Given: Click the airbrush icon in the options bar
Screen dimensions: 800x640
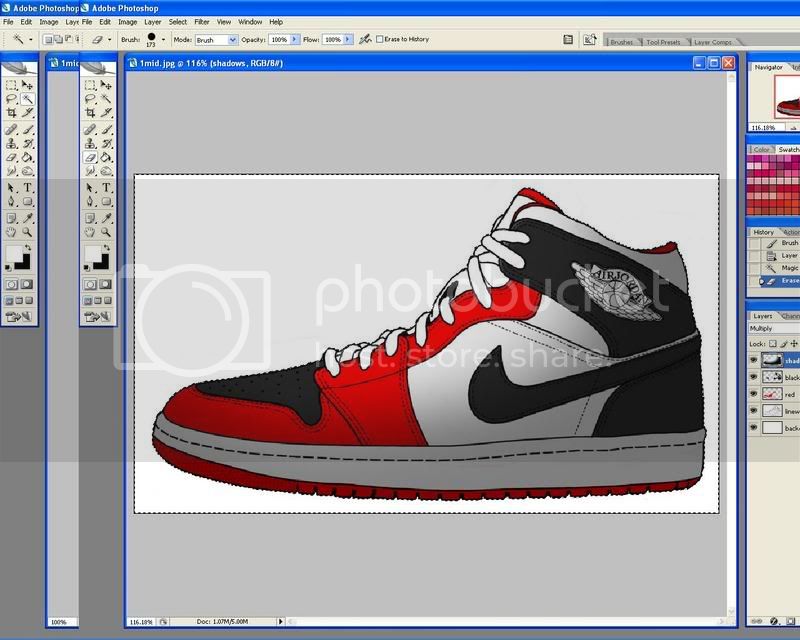Looking at the screenshot, I should tap(364, 39).
